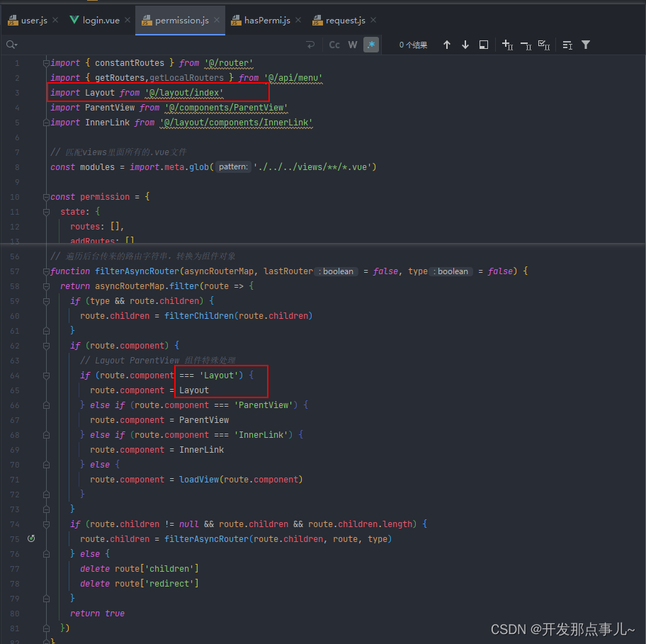Collapse function filterAsyncRouter at line 57

tap(46, 271)
